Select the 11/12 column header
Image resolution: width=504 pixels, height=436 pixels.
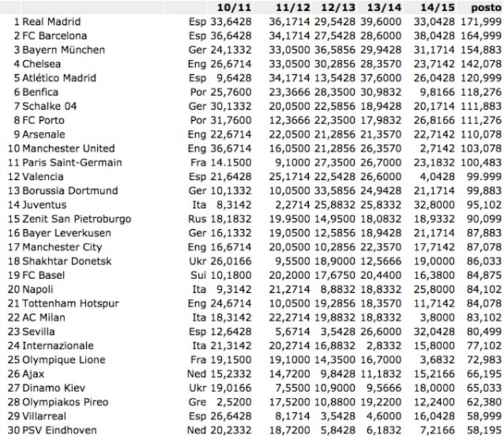[293, 7]
